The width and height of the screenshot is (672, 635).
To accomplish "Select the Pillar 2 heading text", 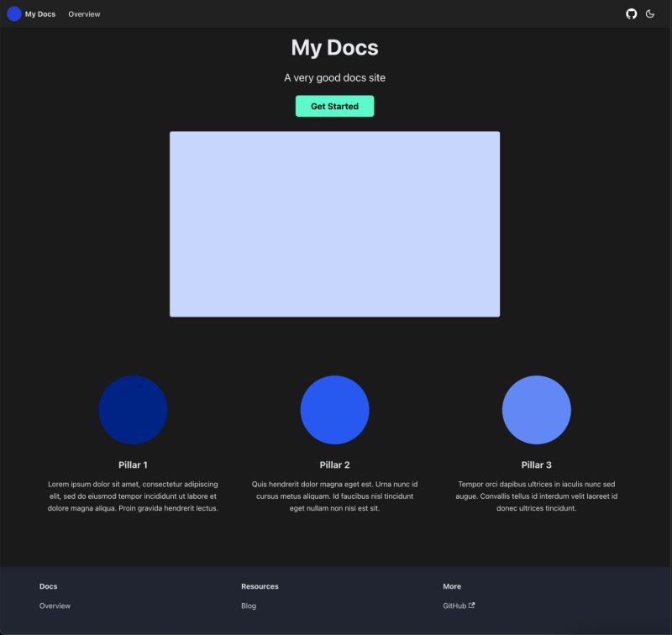I will point(336,464).
